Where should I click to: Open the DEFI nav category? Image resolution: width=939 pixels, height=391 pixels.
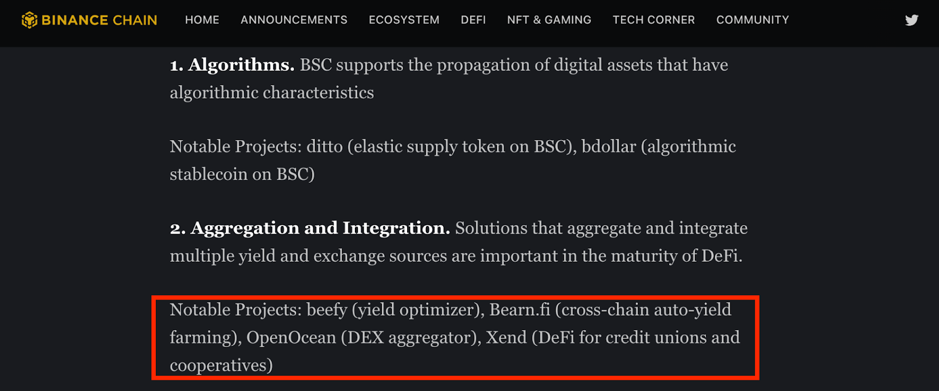click(x=473, y=20)
